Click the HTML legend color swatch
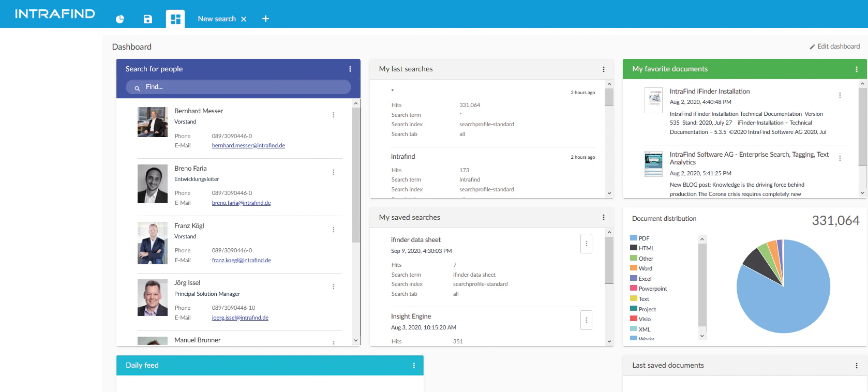The width and height of the screenshot is (868, 392). click(x=634, y=248)
